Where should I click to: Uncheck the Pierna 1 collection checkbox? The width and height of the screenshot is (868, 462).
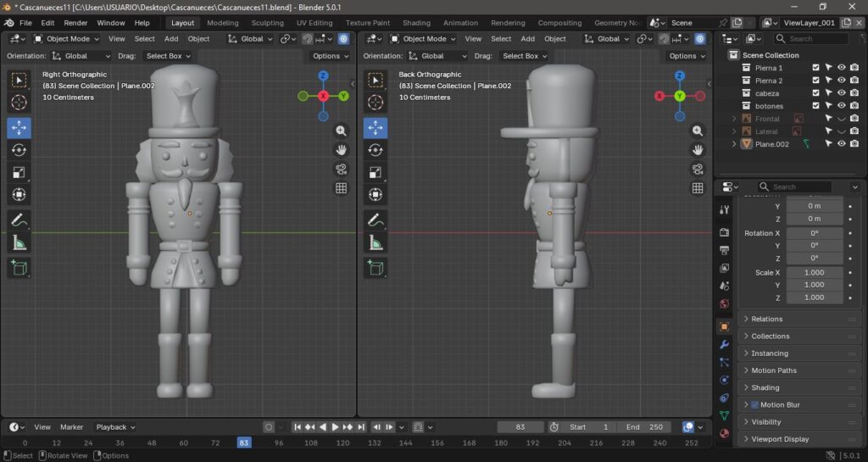coord(815,68)
